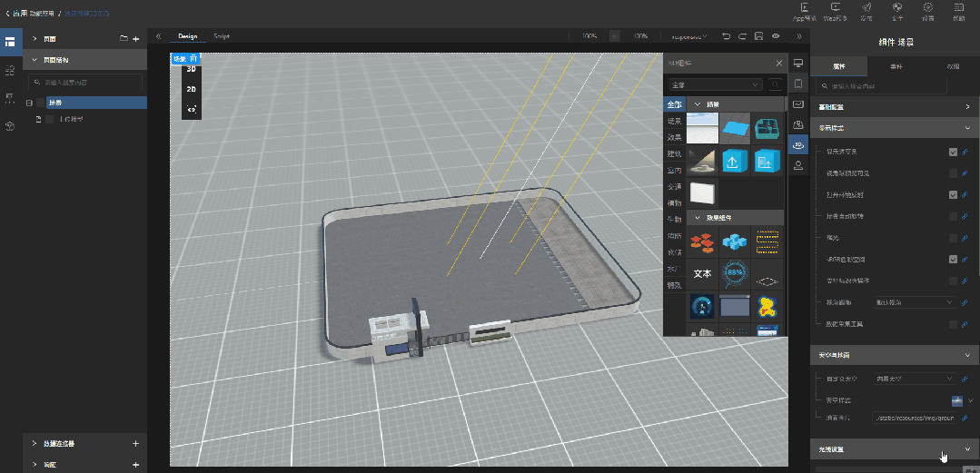This screenshot has height=473, width=980.
Task: Switch scene view to 3D mode
Action: [192, 69]
